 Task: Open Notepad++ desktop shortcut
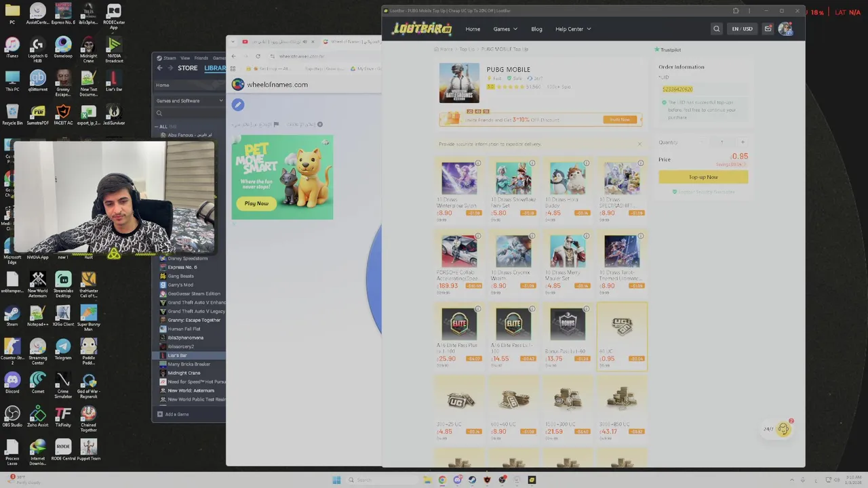(37, 316)
